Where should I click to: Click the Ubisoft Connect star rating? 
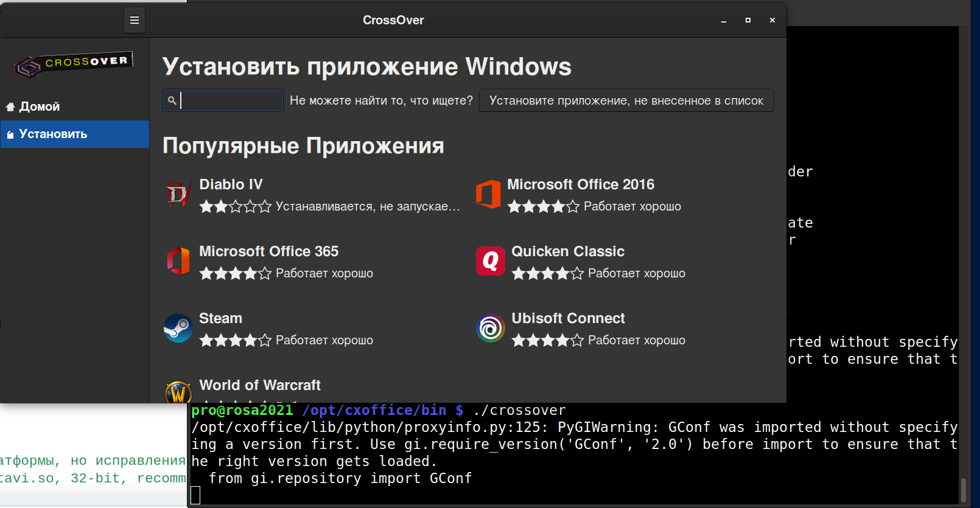(548, 341)
